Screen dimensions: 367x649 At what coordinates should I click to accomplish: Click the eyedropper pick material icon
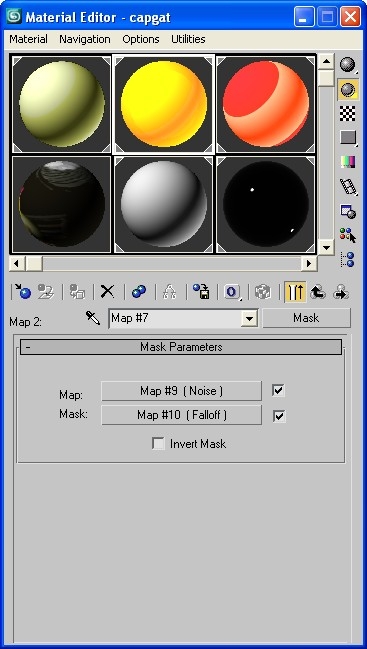pyautogui.click(x=93, y=318)
